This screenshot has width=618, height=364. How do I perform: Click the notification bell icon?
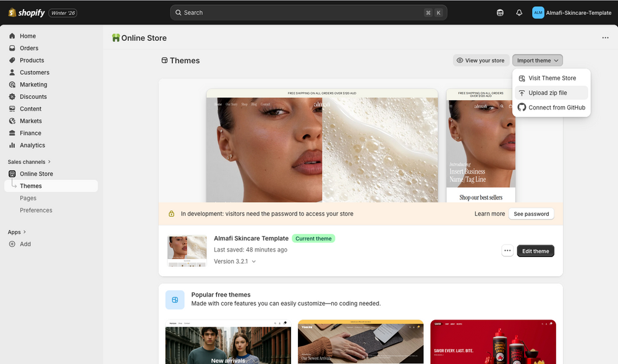(x=519, y=12)
